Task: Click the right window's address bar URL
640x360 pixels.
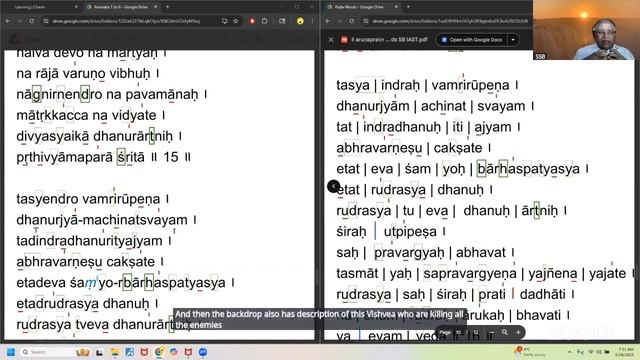Action: 450,21
